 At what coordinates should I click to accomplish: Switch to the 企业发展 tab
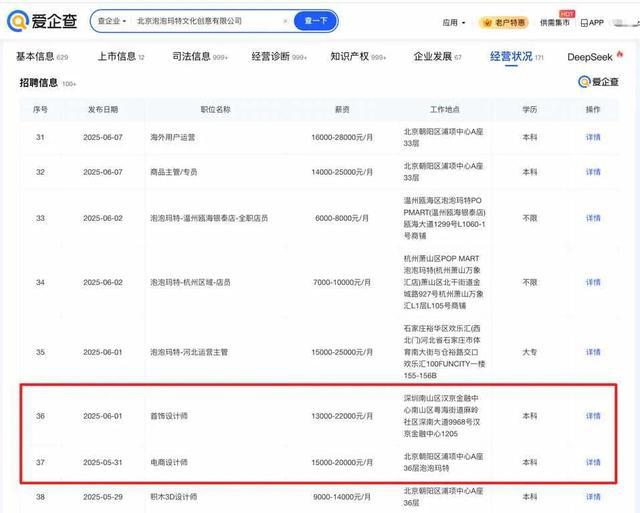click(x=437, y=57)
